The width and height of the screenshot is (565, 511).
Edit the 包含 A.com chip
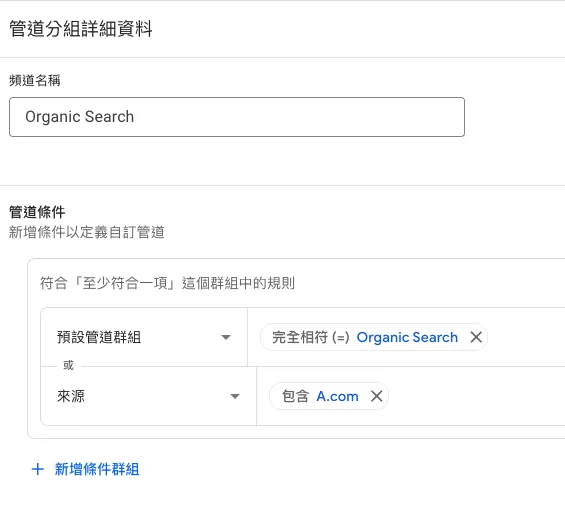click(320, 396)
